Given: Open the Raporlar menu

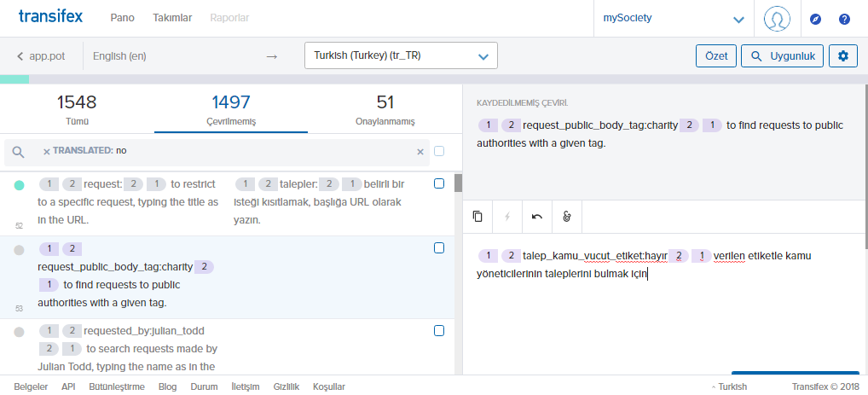Looking at the screenshot, I should click(x=229, y=18).
